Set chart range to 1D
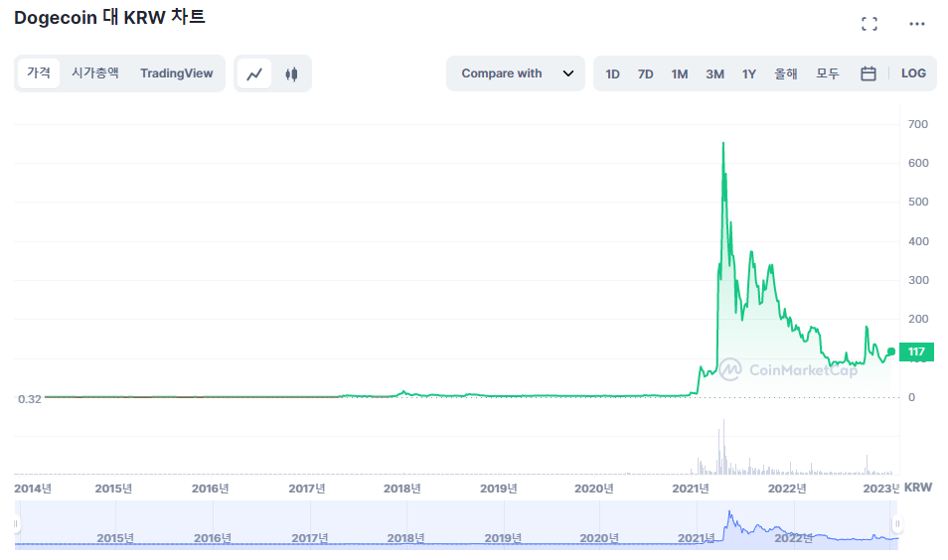Screen dimensions: 948x560 pos(612,73)
